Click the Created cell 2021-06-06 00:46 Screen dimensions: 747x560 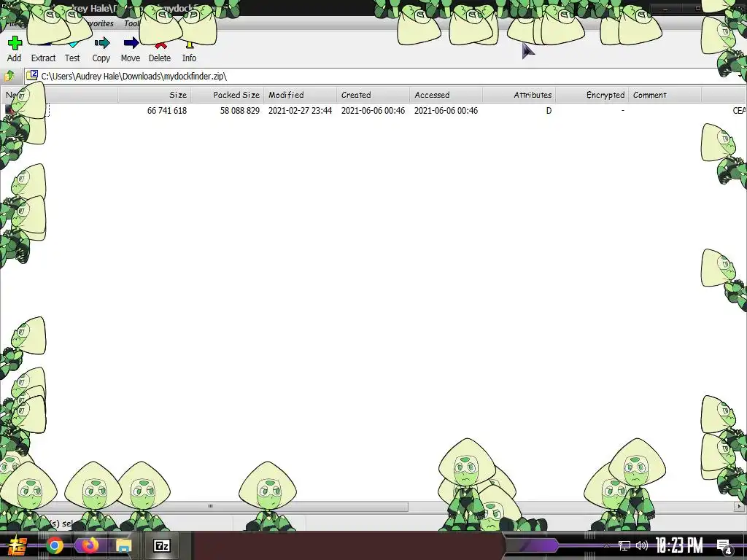click(x=373, y=111)
